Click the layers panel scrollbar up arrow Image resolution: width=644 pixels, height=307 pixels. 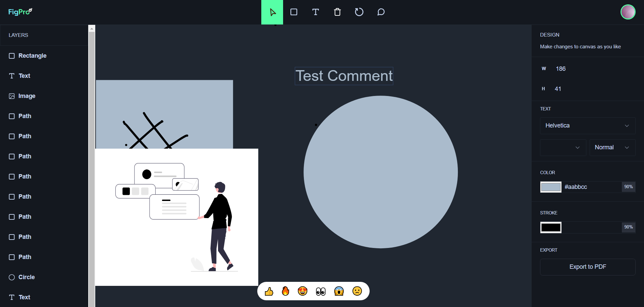pyautogui.click(x=92, y=29)
